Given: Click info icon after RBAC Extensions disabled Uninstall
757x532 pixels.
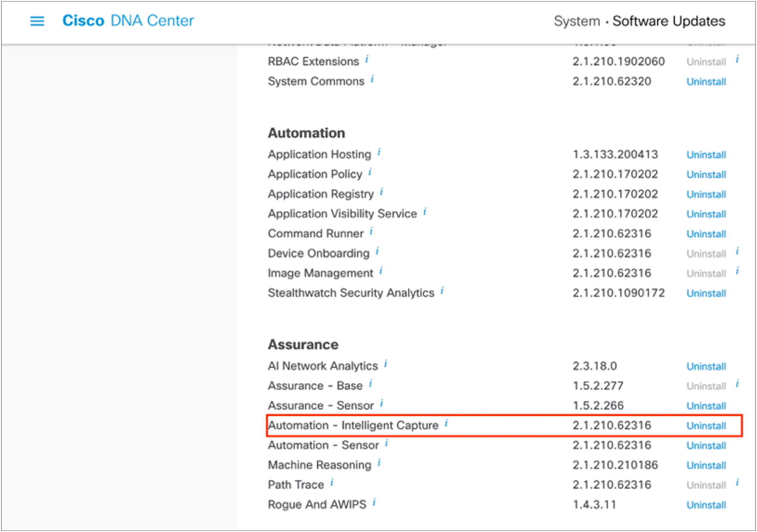Looking at the screenshot, I should (737, 59).
